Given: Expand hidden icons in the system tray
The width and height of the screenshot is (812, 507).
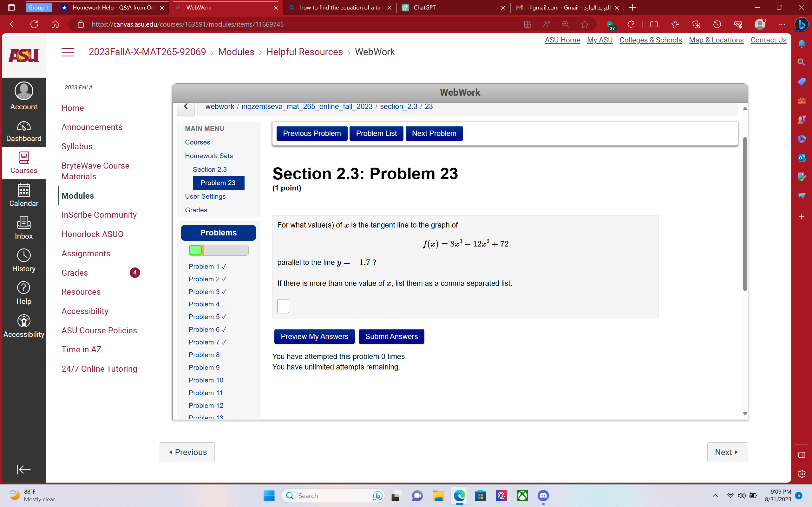Looking at the screenshot, I should 715,496.
